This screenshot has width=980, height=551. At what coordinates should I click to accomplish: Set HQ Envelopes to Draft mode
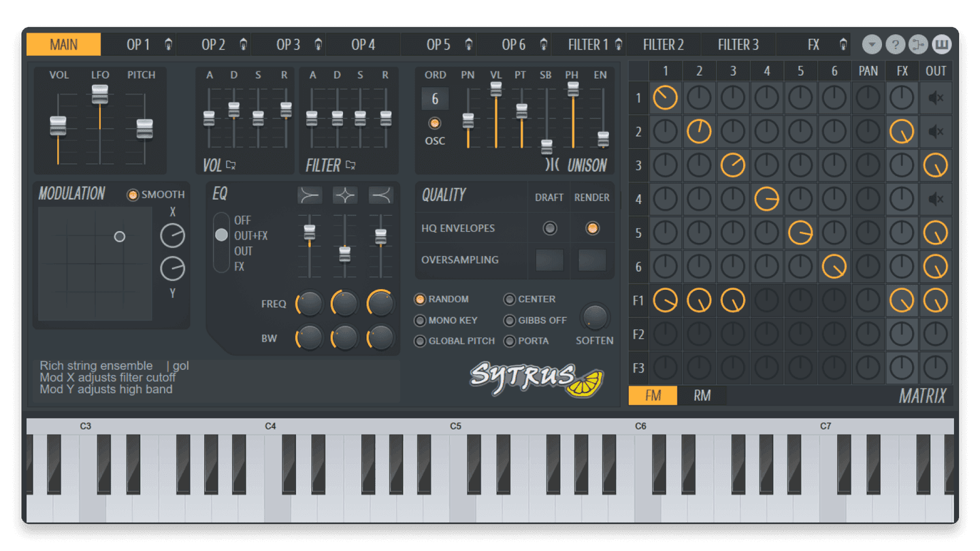(549, 229)
